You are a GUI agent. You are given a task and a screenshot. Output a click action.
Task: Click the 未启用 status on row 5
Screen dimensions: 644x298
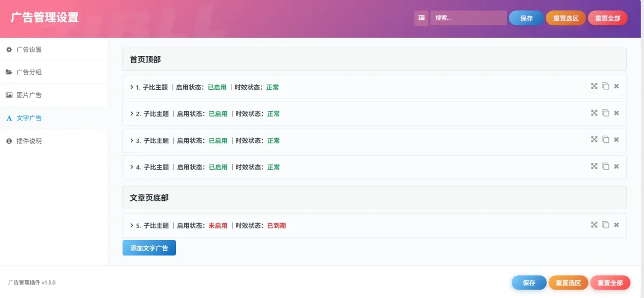point(218,226)
